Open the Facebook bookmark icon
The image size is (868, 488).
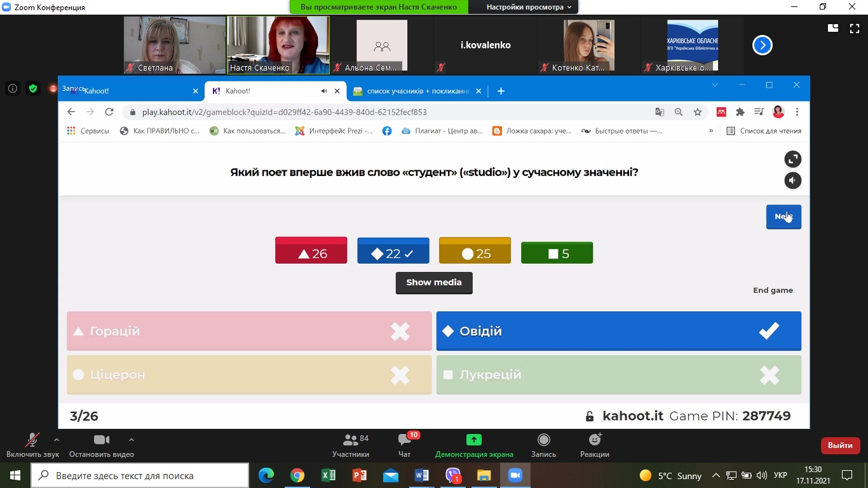tap(387, 131)
